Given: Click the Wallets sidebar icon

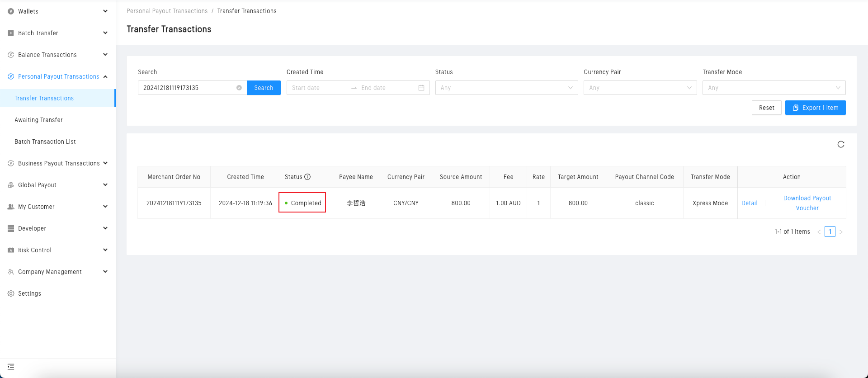Looking at the screenshot, I should 11,11.
